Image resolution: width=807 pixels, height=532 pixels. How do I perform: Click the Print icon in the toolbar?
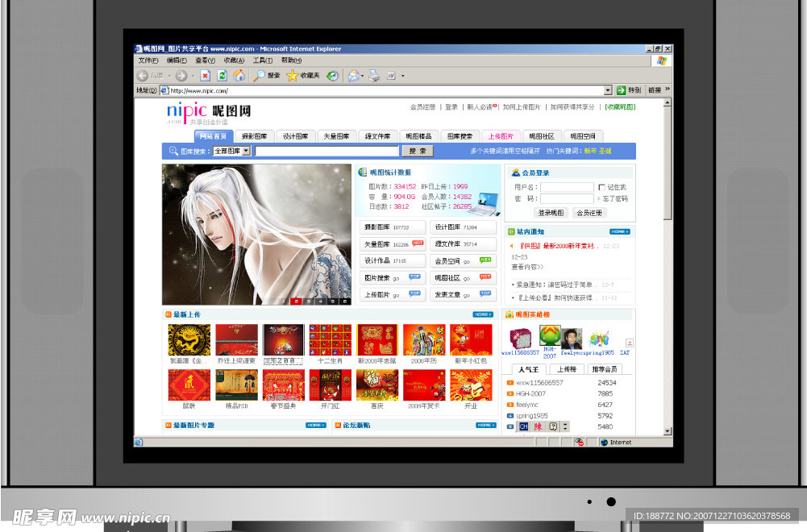point(374,76)
